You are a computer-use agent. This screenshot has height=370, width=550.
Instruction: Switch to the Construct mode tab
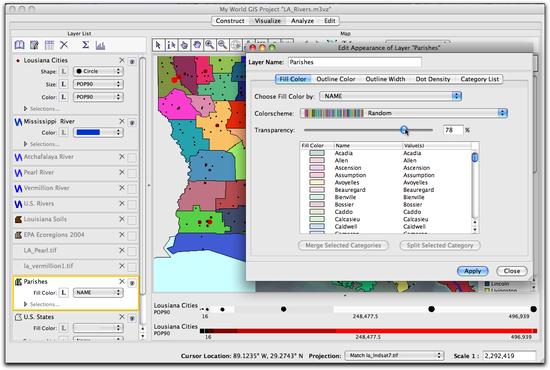pyautogui.click(x=230, y=21)
